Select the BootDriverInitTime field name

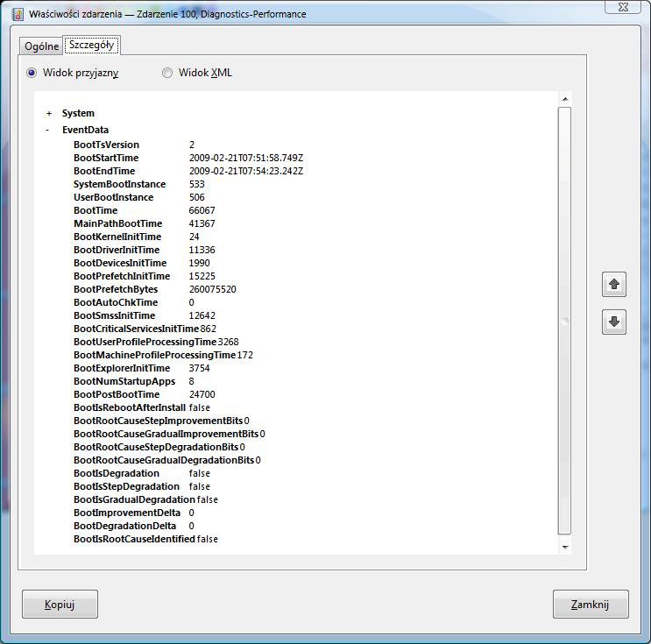(117, 250)
